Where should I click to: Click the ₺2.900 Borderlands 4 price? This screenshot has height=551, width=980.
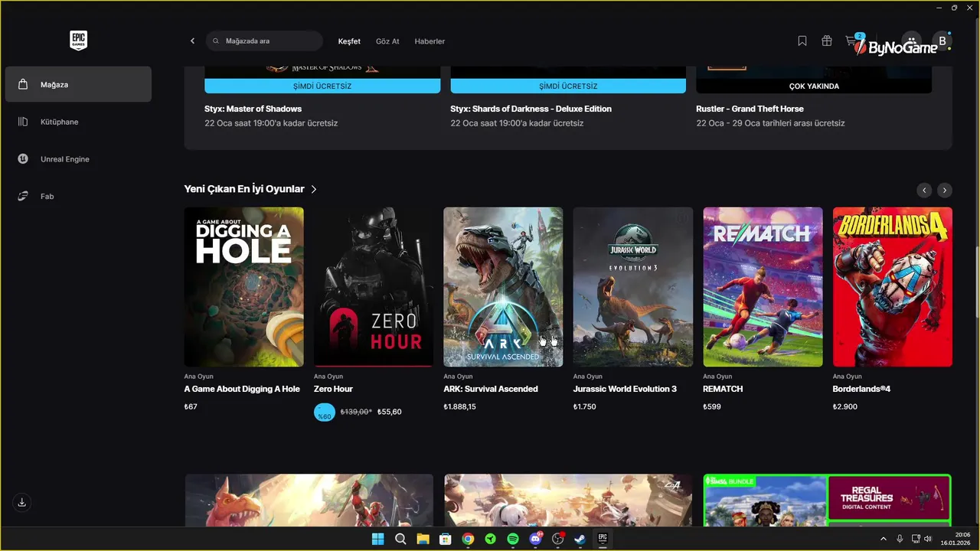844,406
